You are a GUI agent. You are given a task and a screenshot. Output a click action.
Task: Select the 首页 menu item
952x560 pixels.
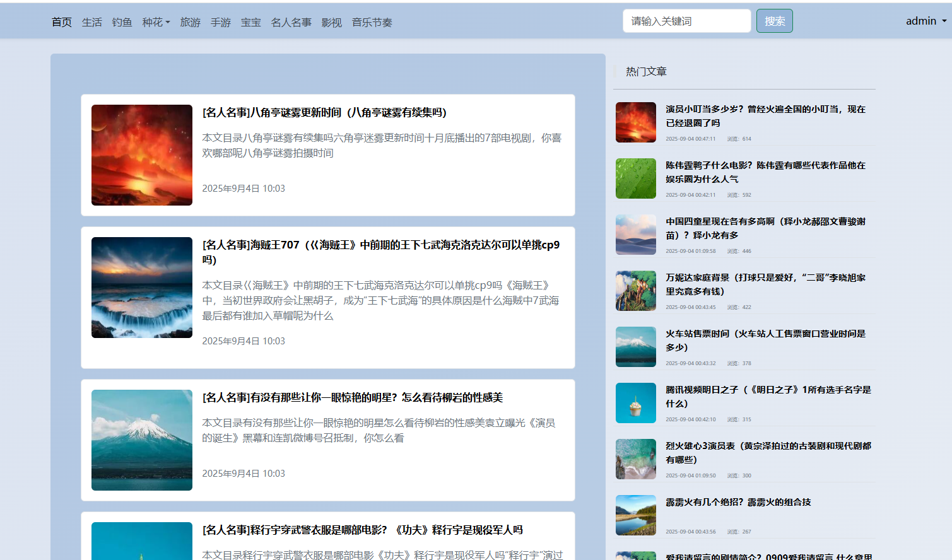(61, 21)
